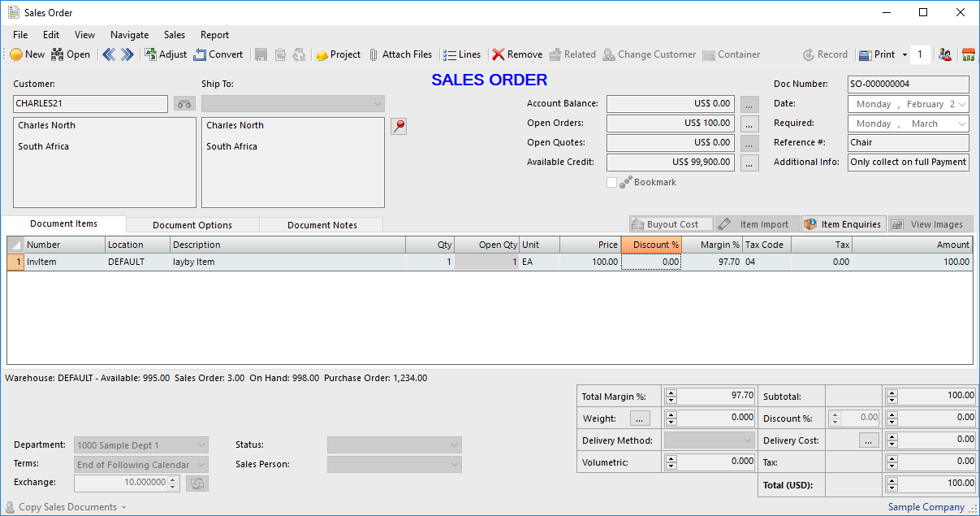Screen dimensions: 980x516
Task: Click the Remove red X icon
Action: click(499, 54)
